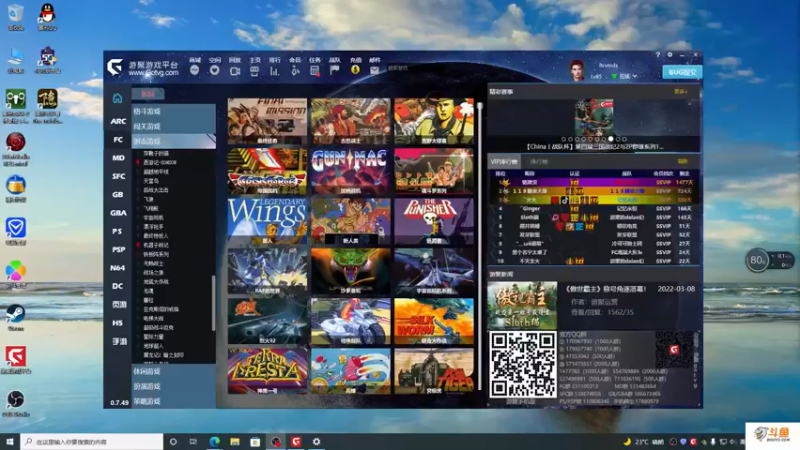800x450 pixels.
Task: Click the Windows taskbar search box
Action: tap(92, 441)
